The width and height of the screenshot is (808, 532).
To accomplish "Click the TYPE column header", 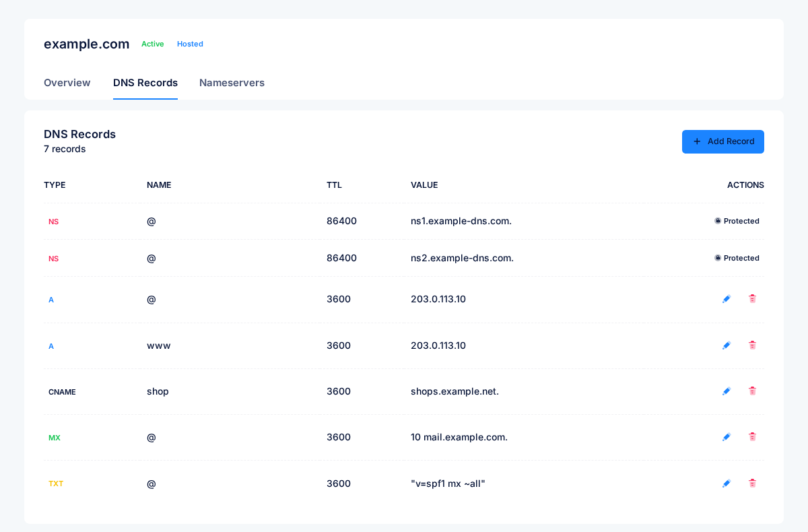I will [55, 185].
